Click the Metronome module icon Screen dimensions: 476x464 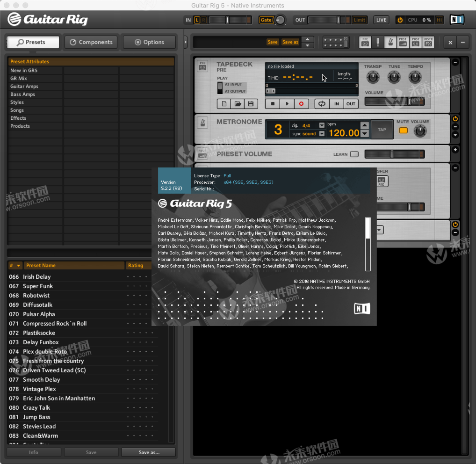[203, 123]
